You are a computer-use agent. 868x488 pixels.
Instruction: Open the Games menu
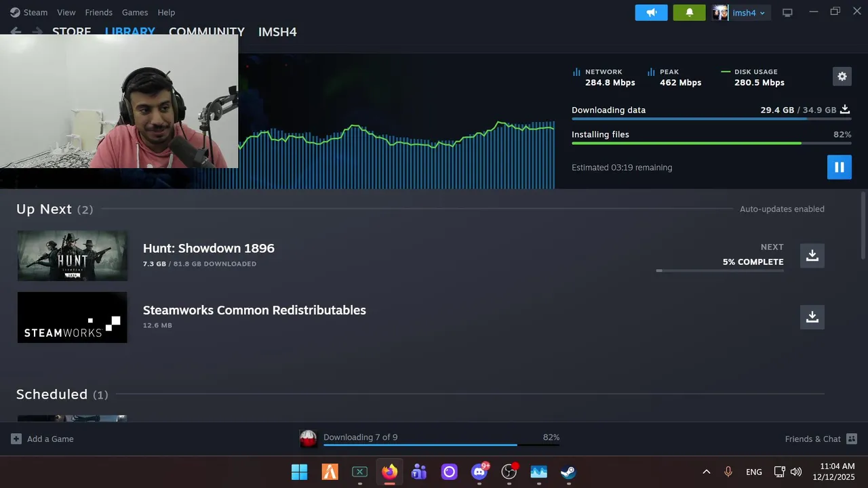click(135, 12)
